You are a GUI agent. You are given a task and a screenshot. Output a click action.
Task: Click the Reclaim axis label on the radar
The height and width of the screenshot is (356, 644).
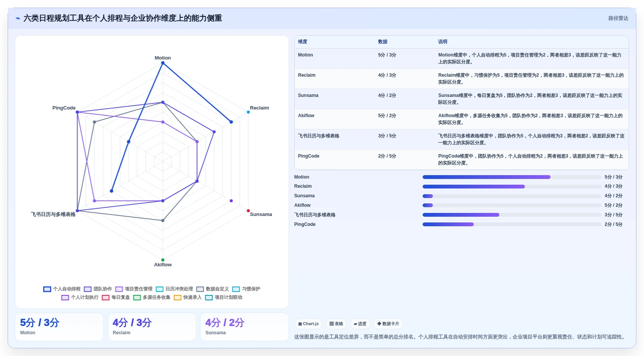[259, 108]
